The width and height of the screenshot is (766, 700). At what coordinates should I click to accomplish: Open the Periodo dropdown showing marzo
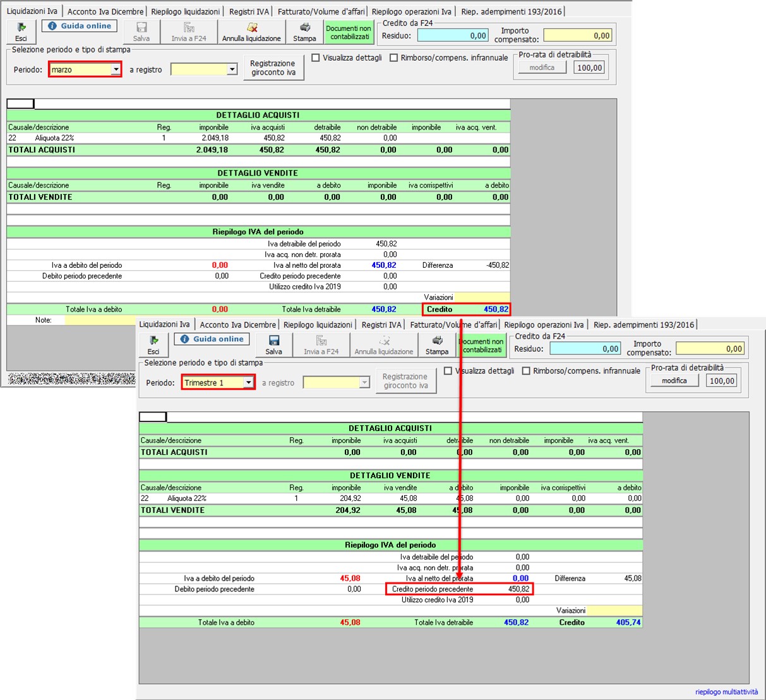(x=116, y=69)
